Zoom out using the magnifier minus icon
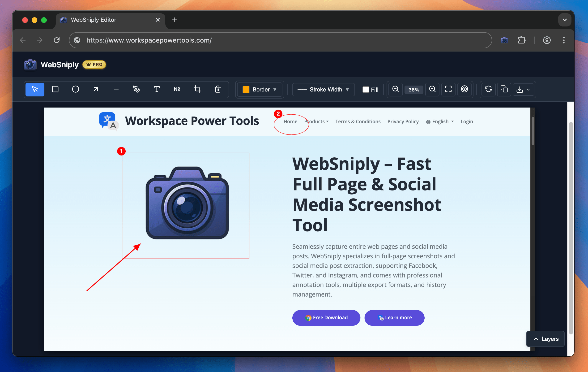The height and width of the screenshot is (372, 588). tap(395, 89)
